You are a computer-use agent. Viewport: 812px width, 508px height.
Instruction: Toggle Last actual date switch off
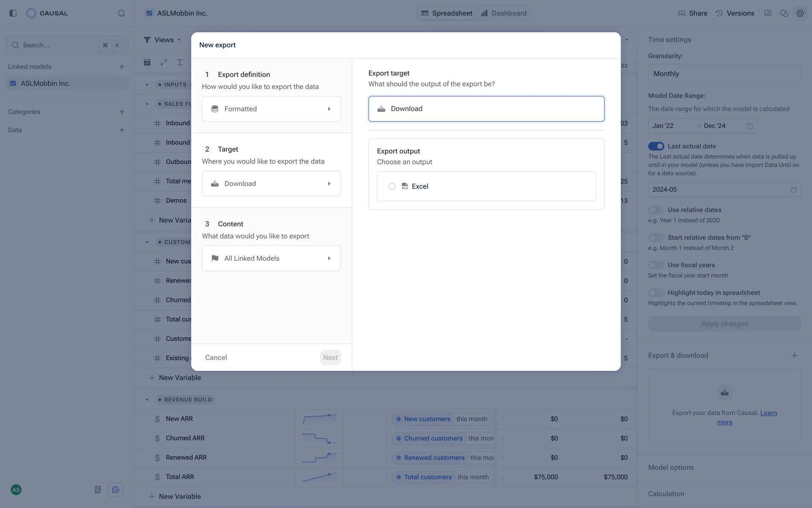tap(656, 146)
